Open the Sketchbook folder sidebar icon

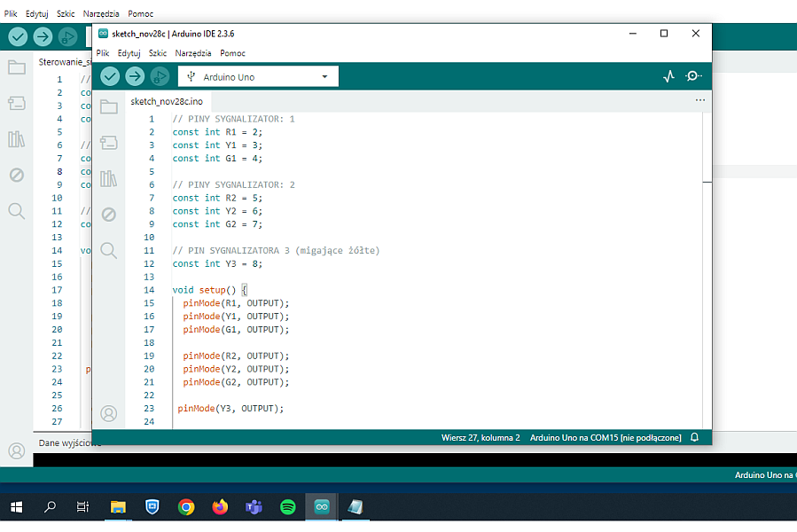109,107
